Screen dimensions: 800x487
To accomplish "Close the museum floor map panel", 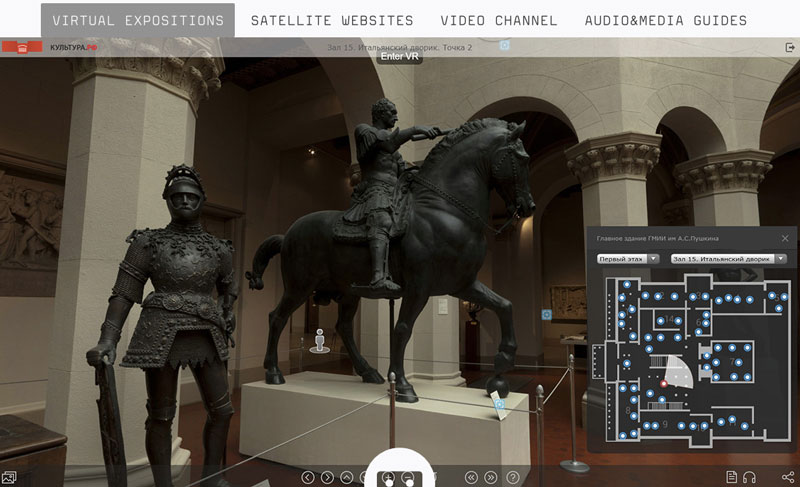I will (785, 238).
